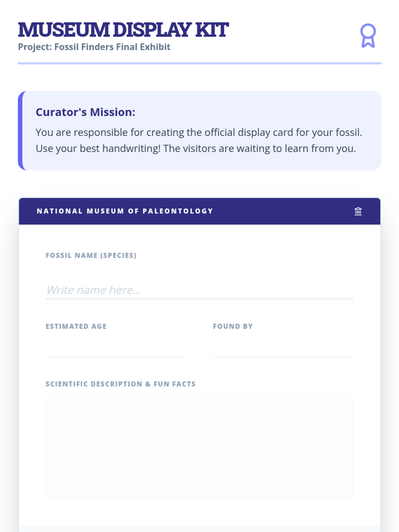399x532 pixels.
Task: Click the 'Found By' label
Action: click(x=233, y=326)
